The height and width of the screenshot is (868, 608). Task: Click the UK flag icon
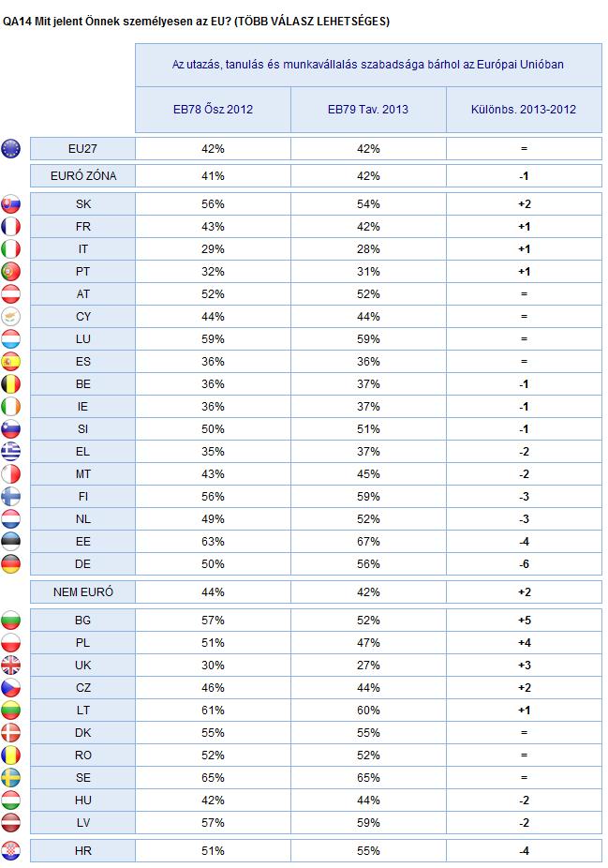(x=10, y=665)
